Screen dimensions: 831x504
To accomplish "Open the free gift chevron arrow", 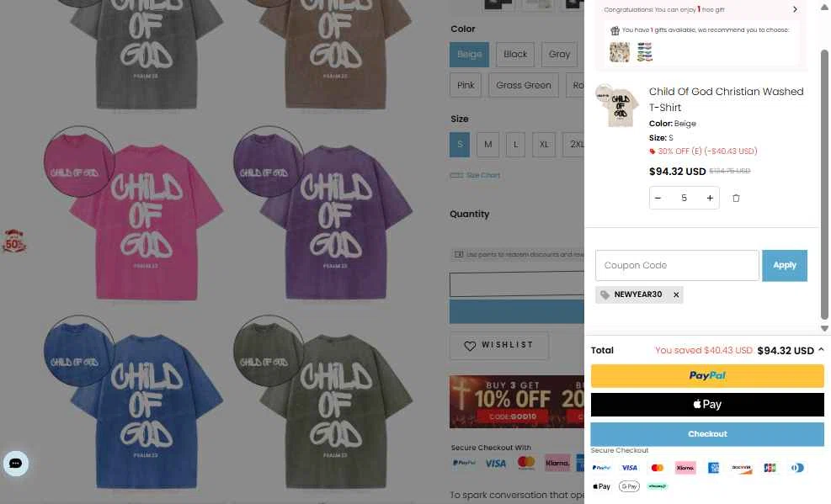I will point(795,9).
